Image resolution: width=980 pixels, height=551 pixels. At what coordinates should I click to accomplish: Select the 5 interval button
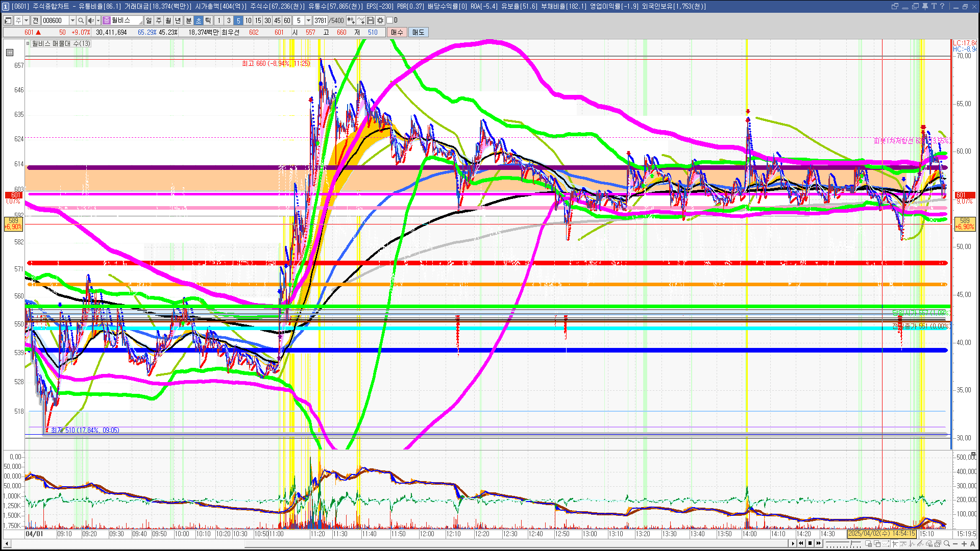238,20
